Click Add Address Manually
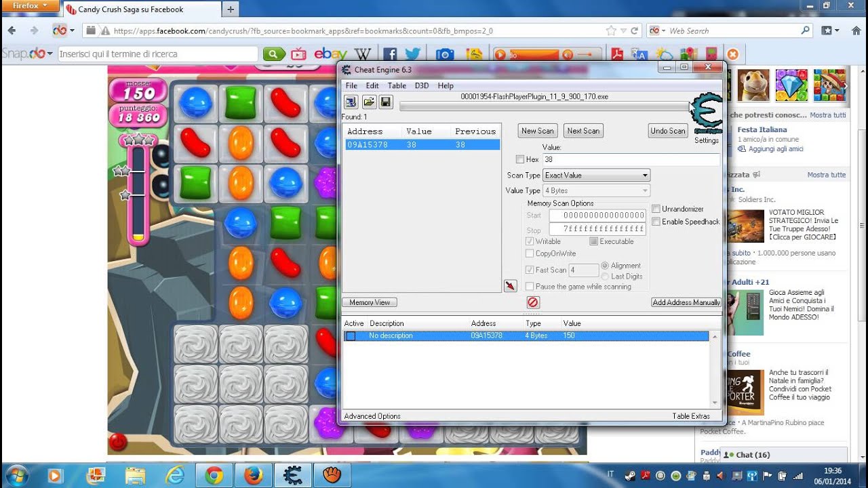 click(686, 302)
